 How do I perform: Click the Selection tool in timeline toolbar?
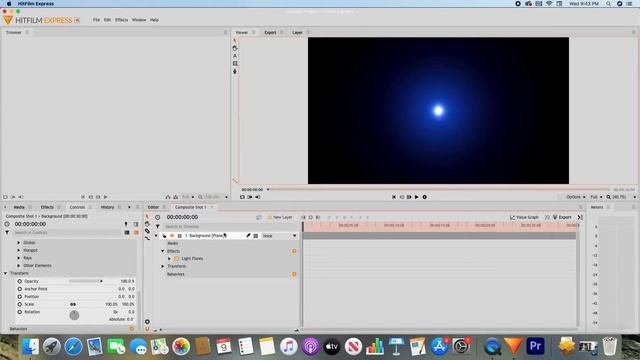pyautogui.click(x=147, y=217)
